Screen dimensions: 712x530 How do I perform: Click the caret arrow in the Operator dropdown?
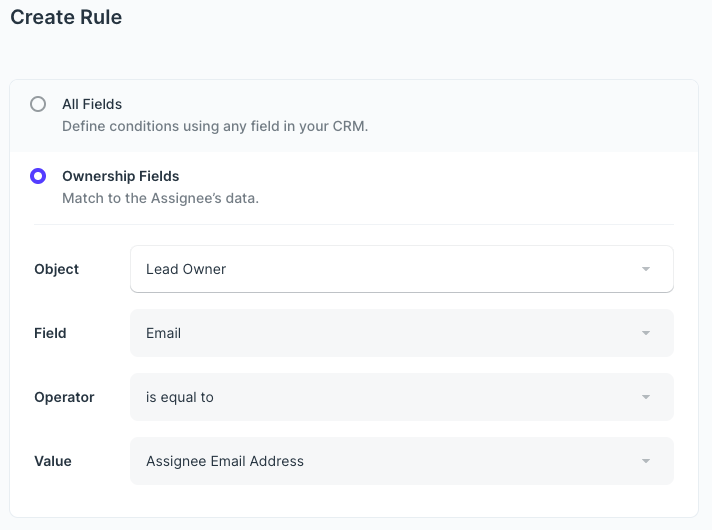(x=646, y=397)
